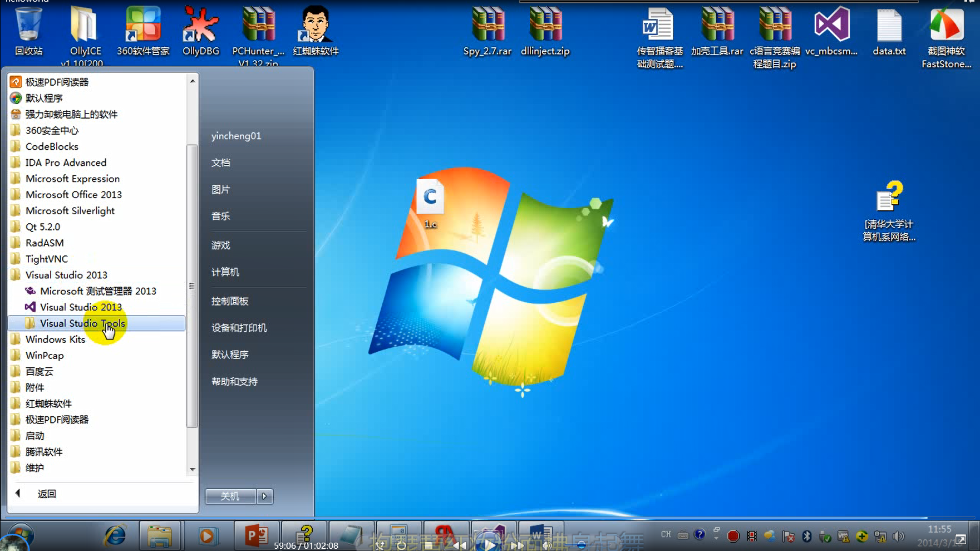The image size is (980, 551).
Task: Expand the WinPcap folder
Action: click(97, 355)
